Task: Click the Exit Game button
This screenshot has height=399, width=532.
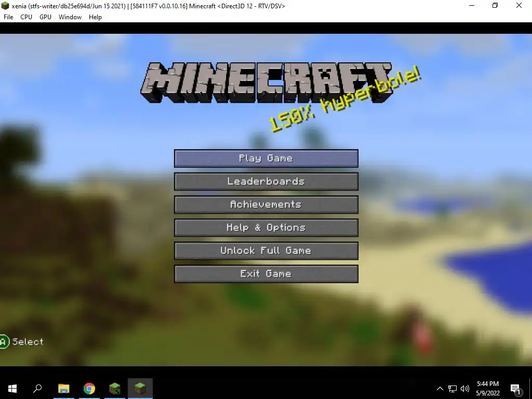Action: click(x=266, y=274)
